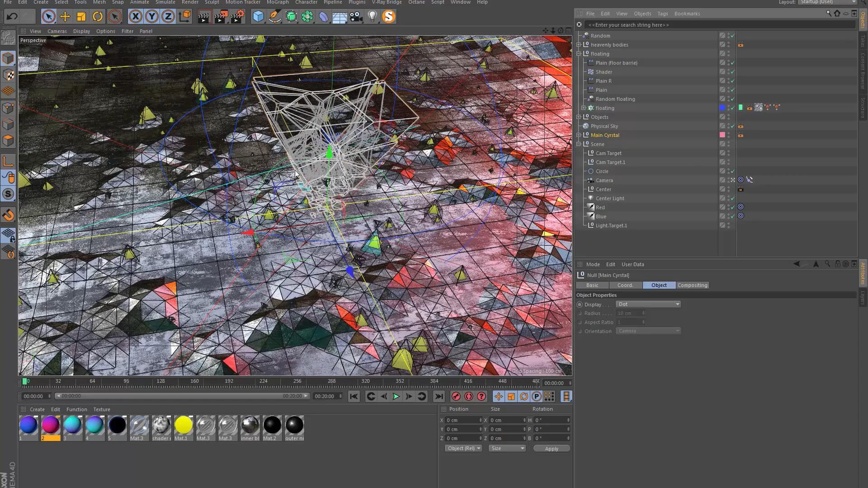
Task: Toggle enable checkmark for Shader object
Action: [x=732, y=72]
